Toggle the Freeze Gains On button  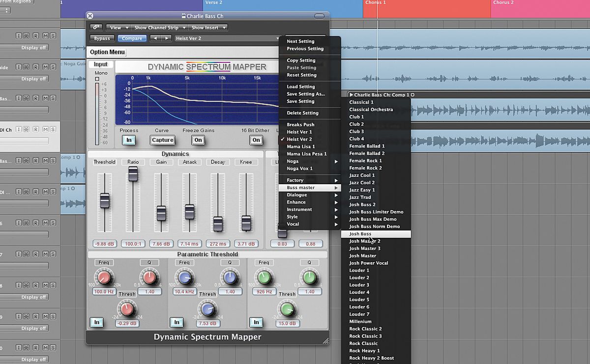tap(198, 140)
